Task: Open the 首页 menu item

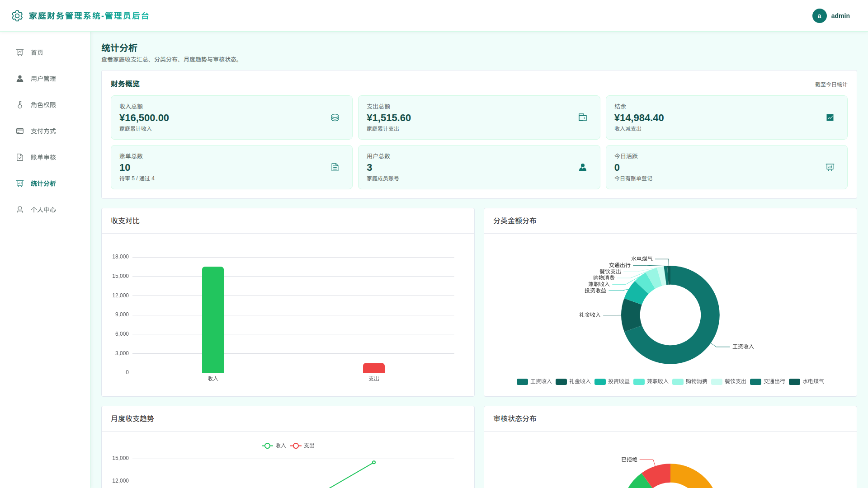Action: (45, 52)
